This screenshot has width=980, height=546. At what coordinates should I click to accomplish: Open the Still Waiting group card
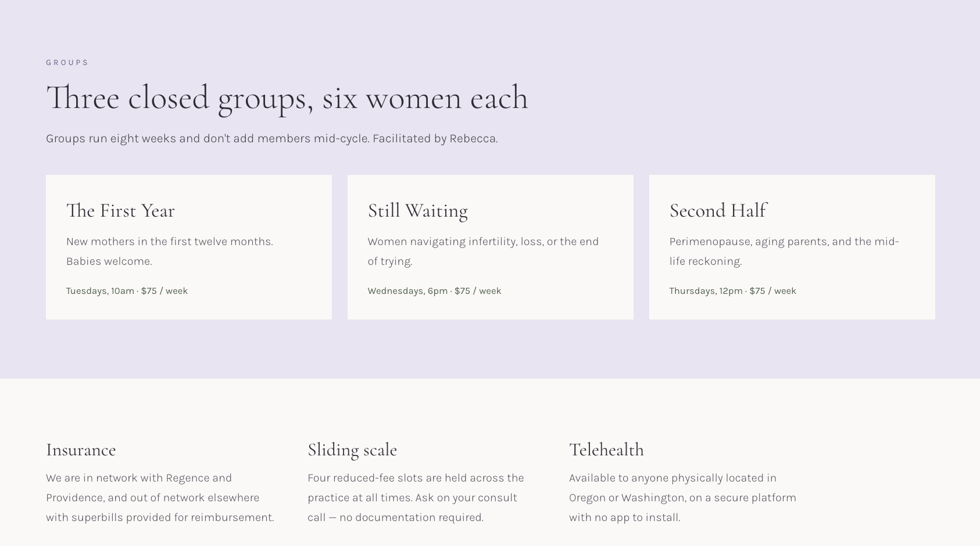[491, 247]
